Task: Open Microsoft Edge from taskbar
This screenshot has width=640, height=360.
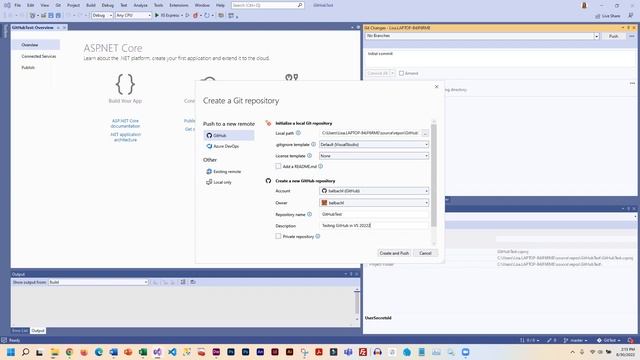Action: pos(98,352)
